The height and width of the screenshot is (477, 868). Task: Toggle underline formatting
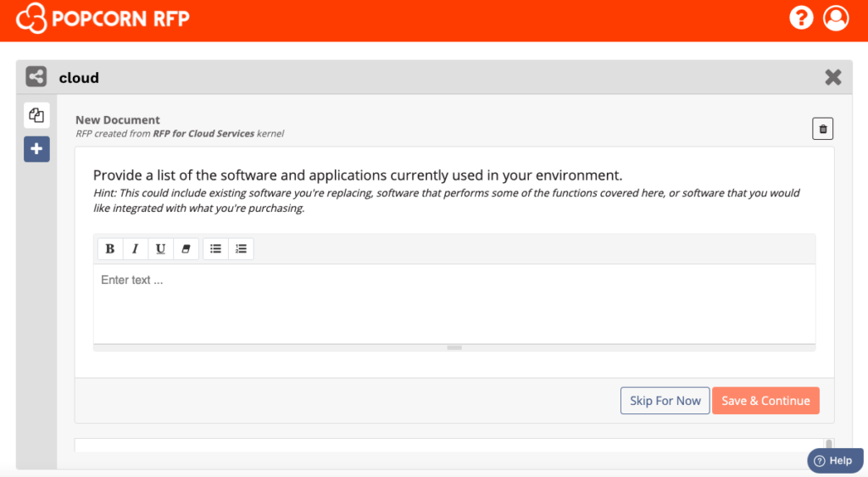point(160,249)
